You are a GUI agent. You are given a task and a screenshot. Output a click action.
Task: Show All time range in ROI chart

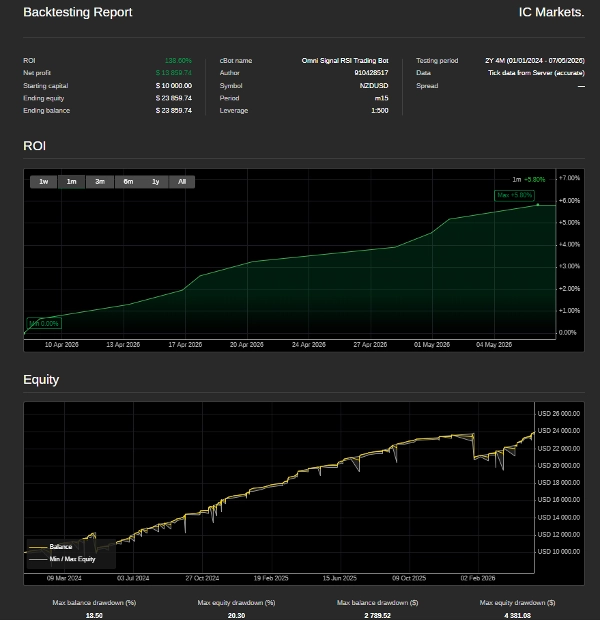(x=182, y=182)
